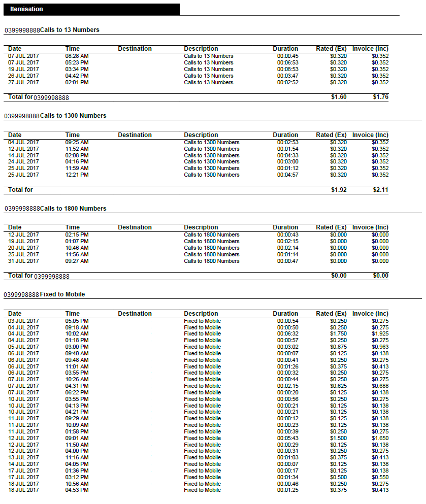This screenshot has height=504, width=426.
Task: Click the $1.92 rated total
Action: click(339, 190)
